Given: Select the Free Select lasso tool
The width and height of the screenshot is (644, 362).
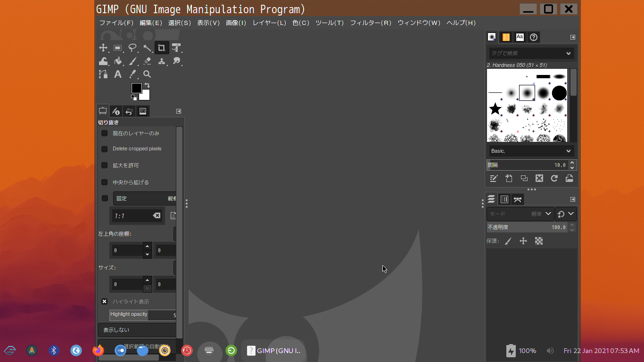Looking at the screenshot, I should click(132, 48).
